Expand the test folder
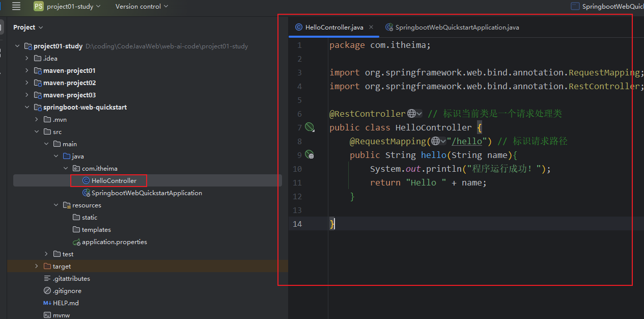Screen dimensions: 644x319 point(46,254)
